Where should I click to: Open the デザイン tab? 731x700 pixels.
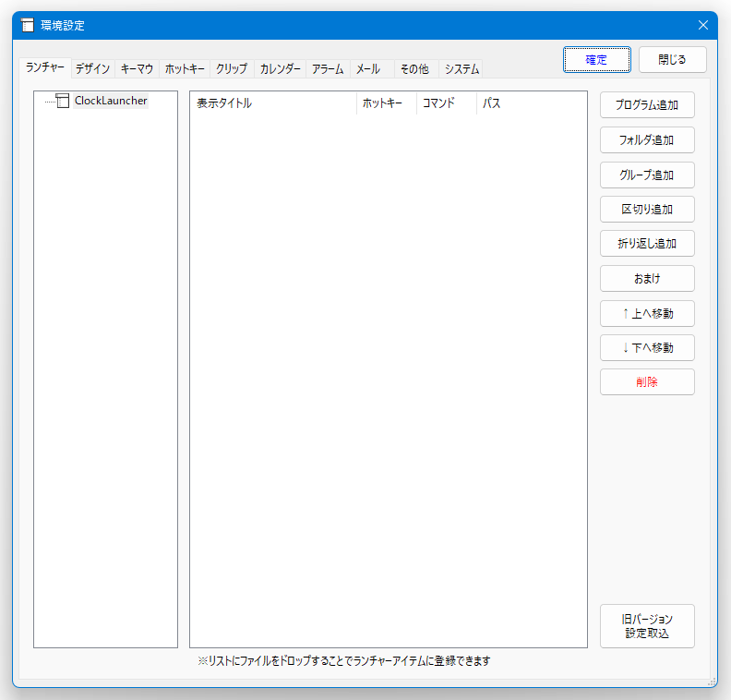click(92, 69)
